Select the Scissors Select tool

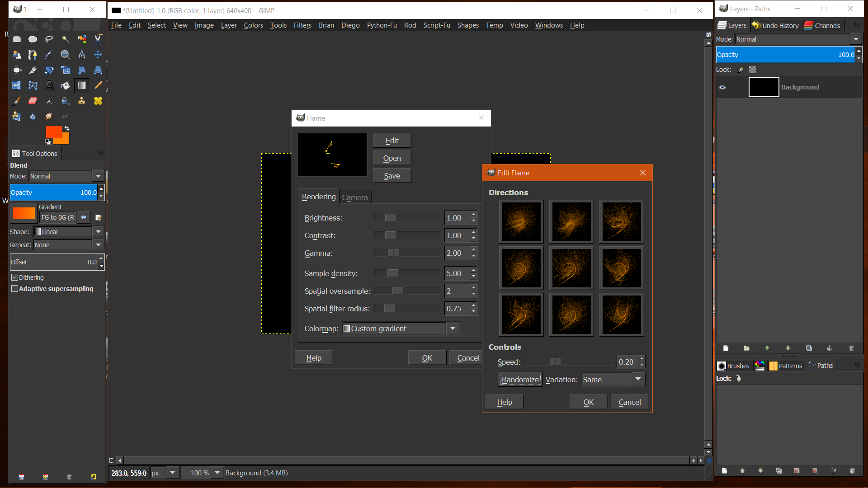(x=98, y=39)
